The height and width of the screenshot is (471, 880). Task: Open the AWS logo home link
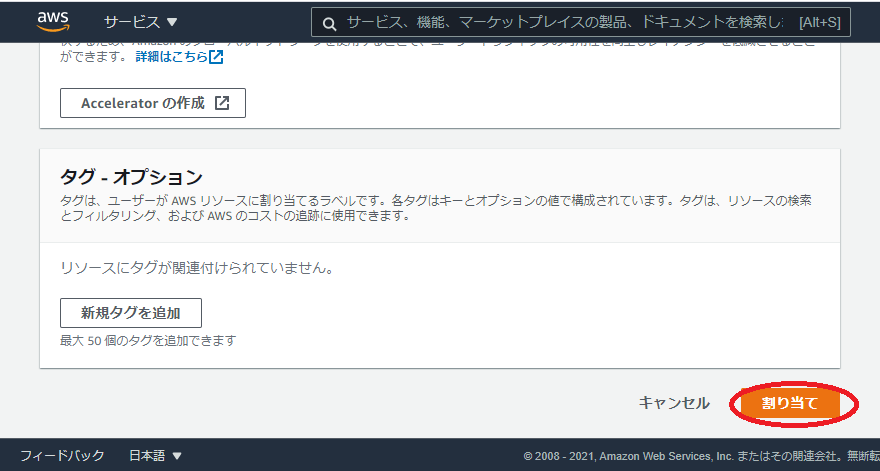[53, 22]
